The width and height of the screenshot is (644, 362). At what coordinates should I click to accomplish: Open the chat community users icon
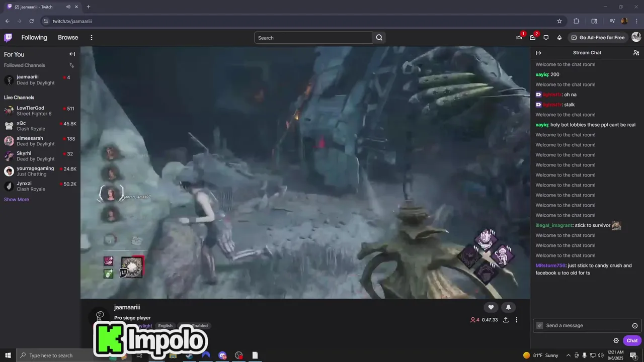636,53
